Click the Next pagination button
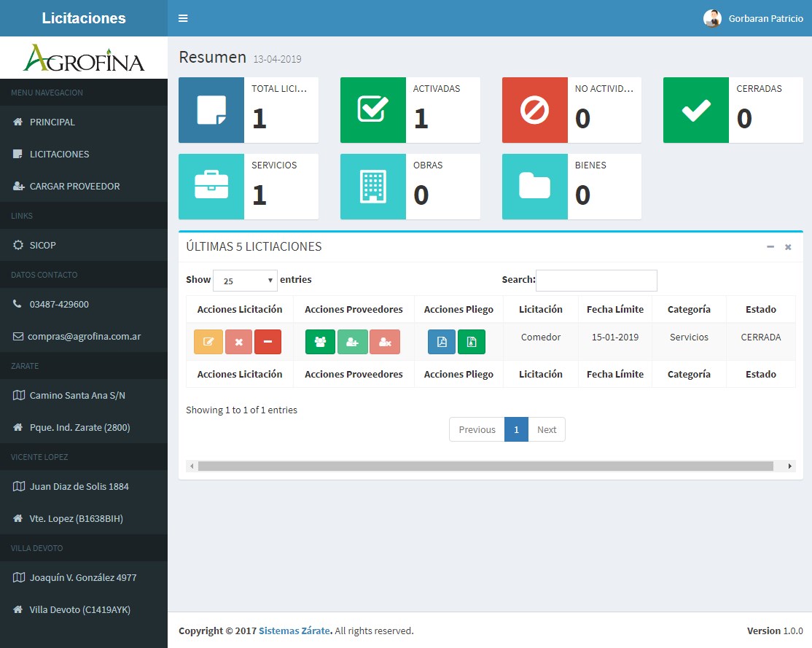Viewport: 812px width, 648px height. (x=546, y=429)
